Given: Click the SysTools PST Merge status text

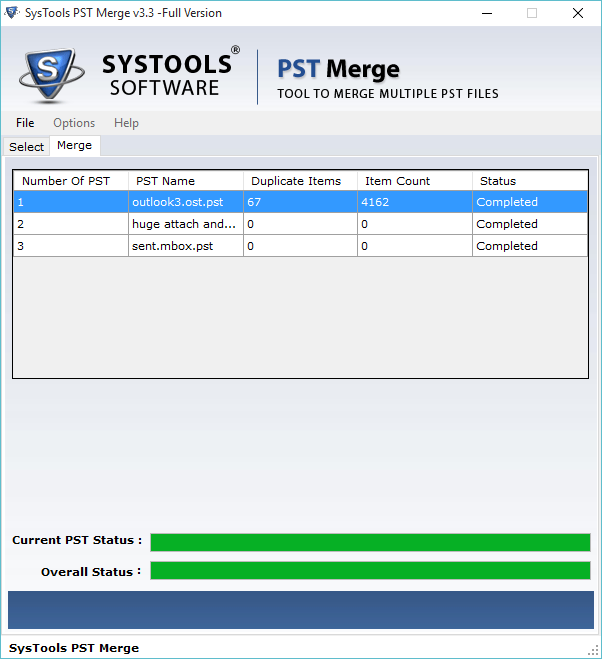Looking at the screenshot, I should coord(74,648).
